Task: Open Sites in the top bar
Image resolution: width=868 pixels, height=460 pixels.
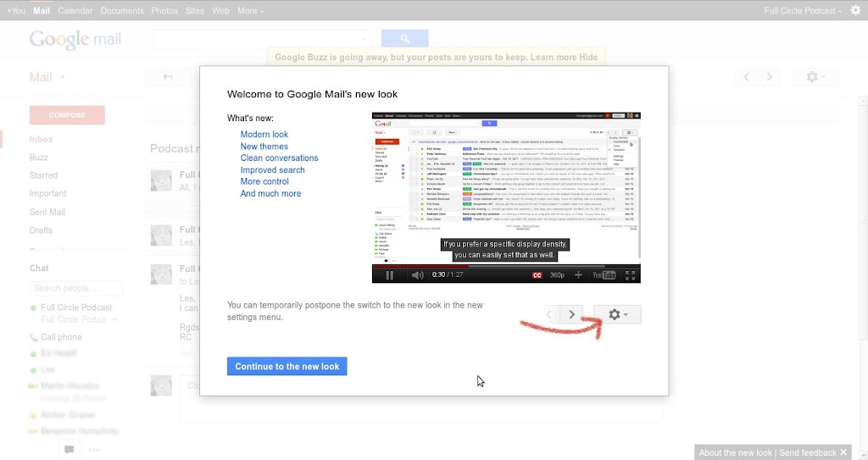Action: pos(195,10)
